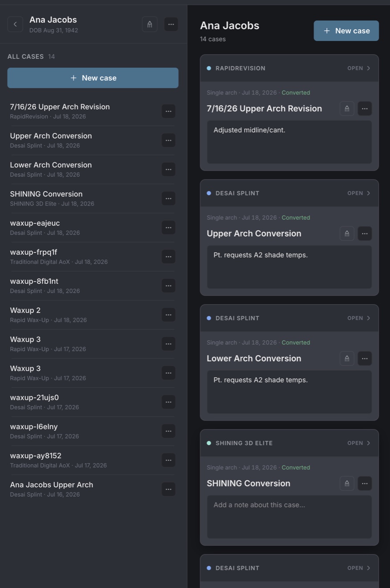Click the SHINING Conversion note field

click(x=289, y=517)
